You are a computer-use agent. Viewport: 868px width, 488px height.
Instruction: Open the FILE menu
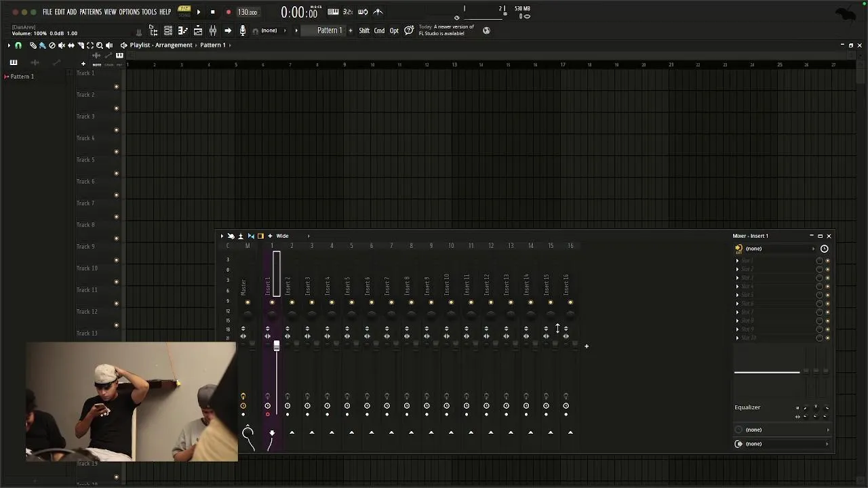[x=47, y=12]
